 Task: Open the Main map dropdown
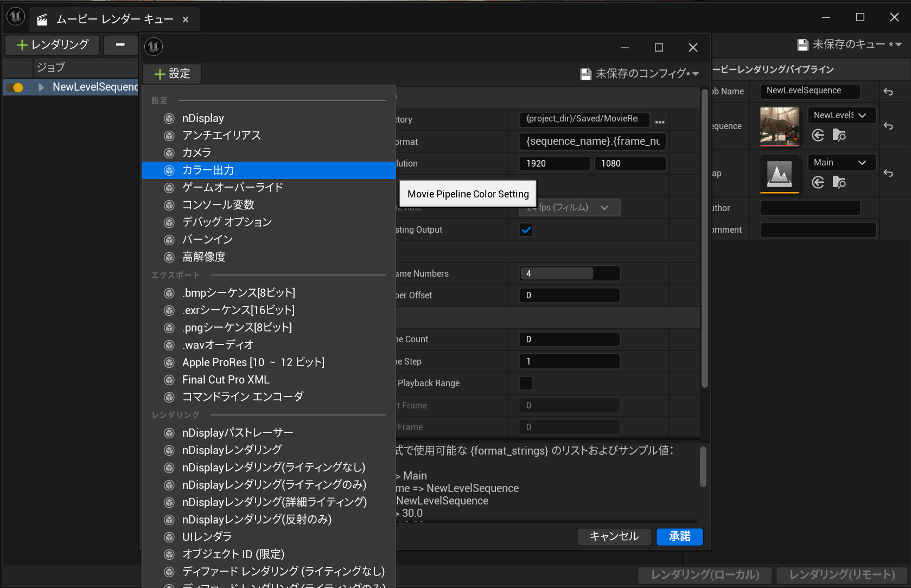(x=842, y=162)
